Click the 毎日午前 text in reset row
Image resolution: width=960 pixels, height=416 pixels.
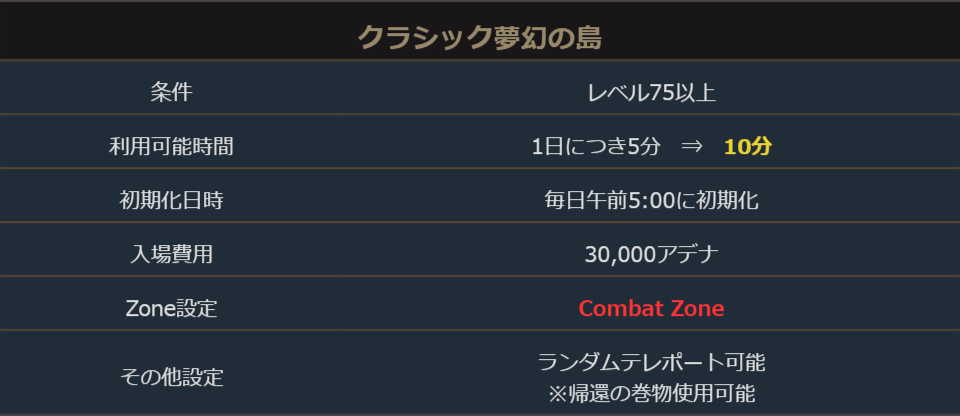click(583, 200)
